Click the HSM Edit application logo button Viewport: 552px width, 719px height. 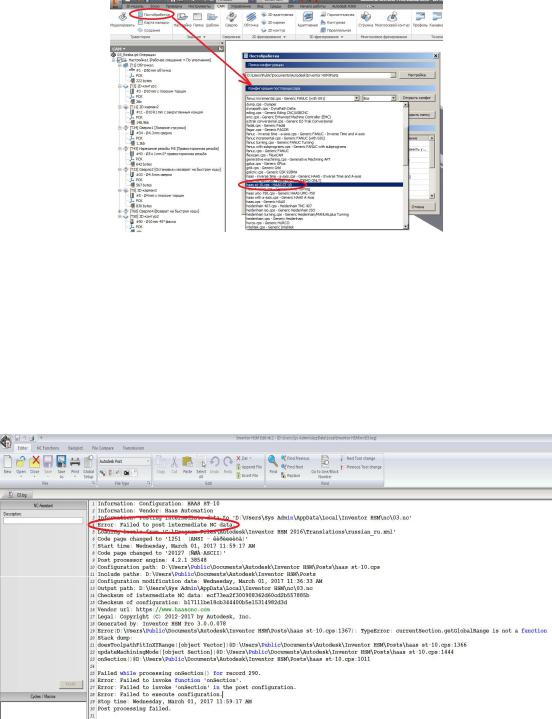tap(6, 441)
